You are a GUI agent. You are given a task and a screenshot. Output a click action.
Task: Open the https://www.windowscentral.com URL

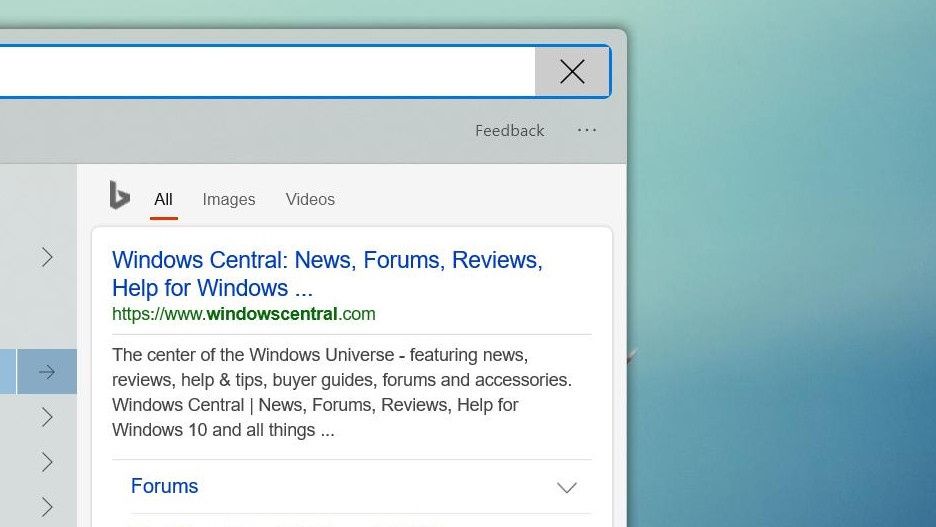point(244,314)
